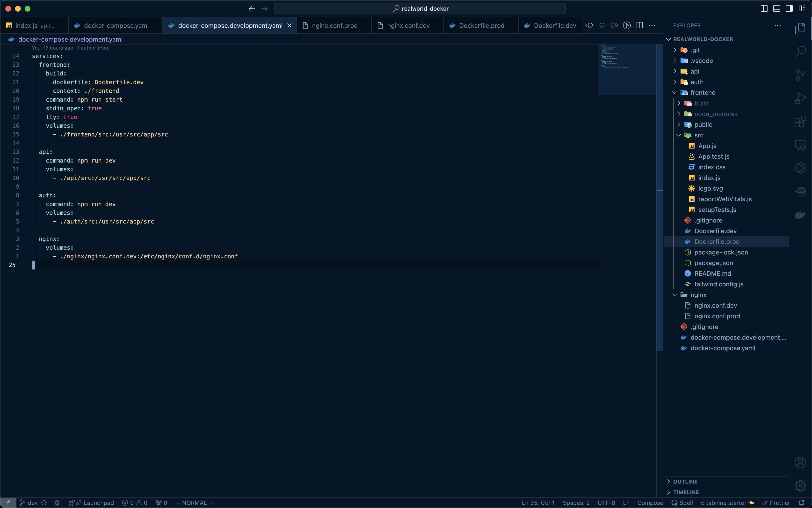This screenshot has height=508, width=812.
Task: Open the remote window indicator in status bar
Action: [8, 503]
